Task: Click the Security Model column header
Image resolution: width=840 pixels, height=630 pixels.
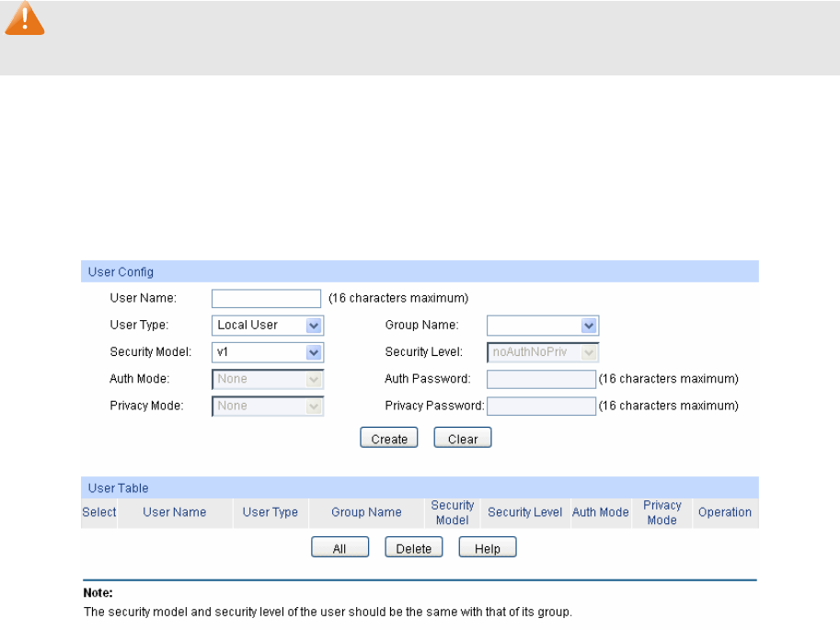Action: coord(453,512)
